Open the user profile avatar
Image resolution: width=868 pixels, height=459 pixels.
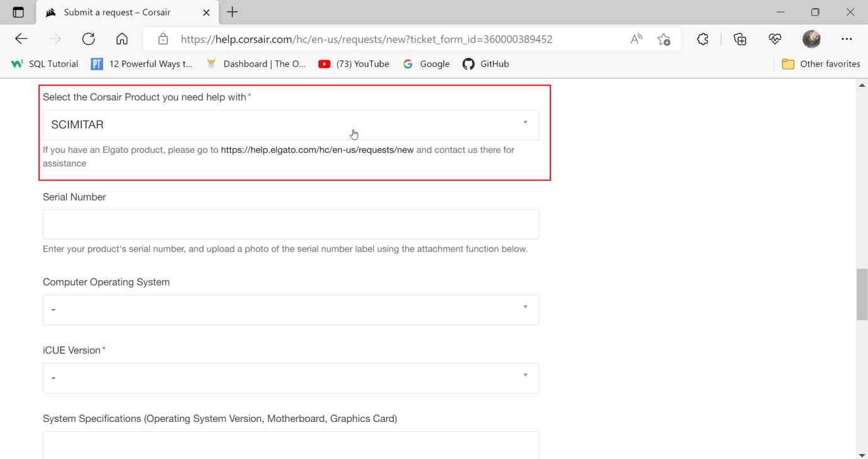pos(811,39)
